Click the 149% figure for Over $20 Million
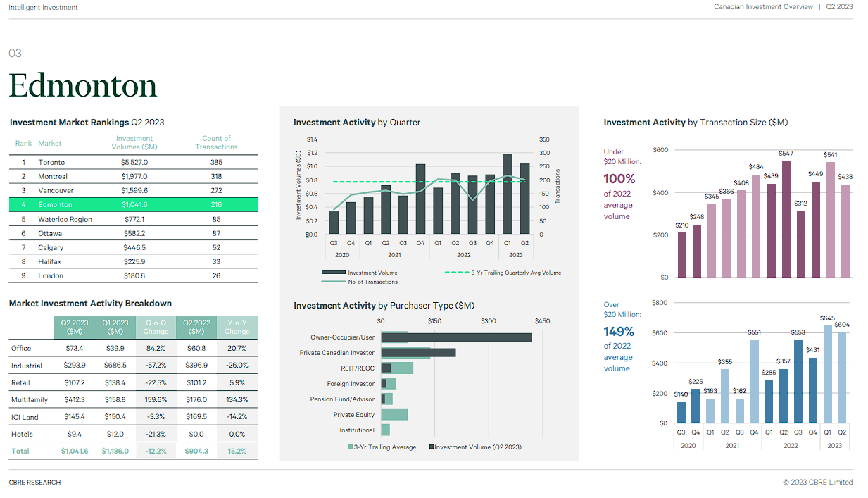The image size is (868, 498). pyautogui.click(x=619, y=332)
